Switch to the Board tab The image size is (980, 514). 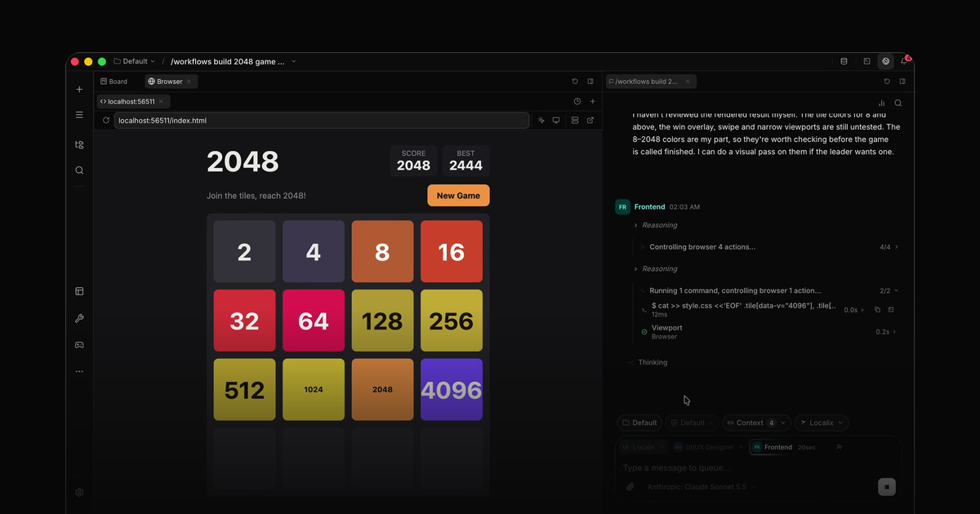(114, 82)
